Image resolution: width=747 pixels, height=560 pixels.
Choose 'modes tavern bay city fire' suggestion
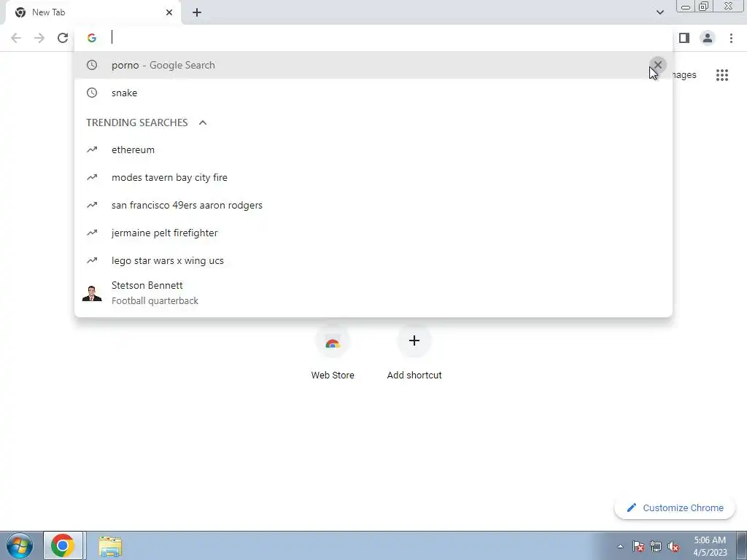point(373,177)
